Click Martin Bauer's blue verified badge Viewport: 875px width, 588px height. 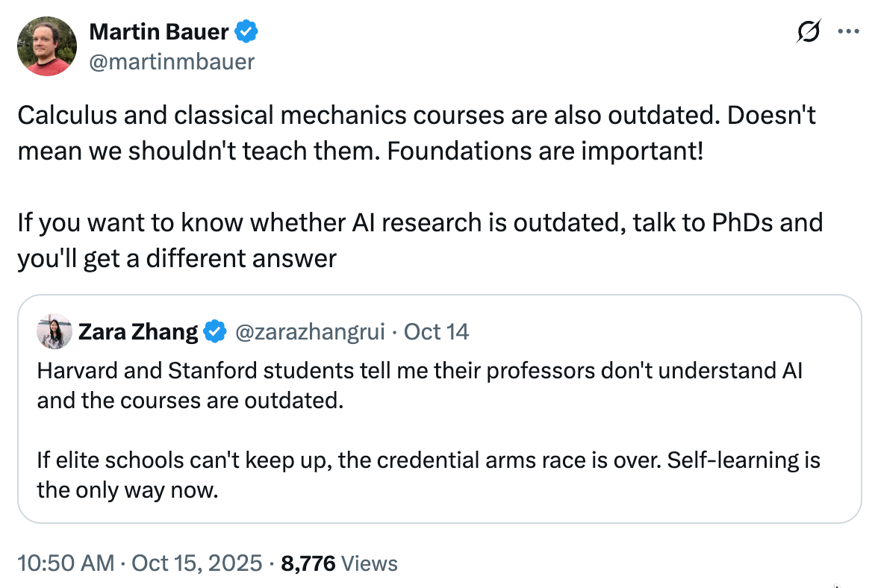[248, 32]
